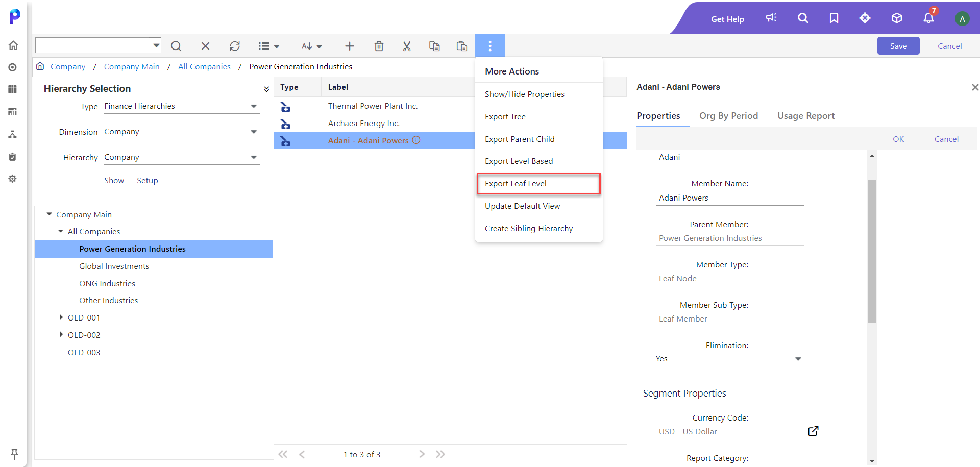980x467 pixels.
Task: Open the user avatar menu labeled A
Action: [x=962, y=19]
